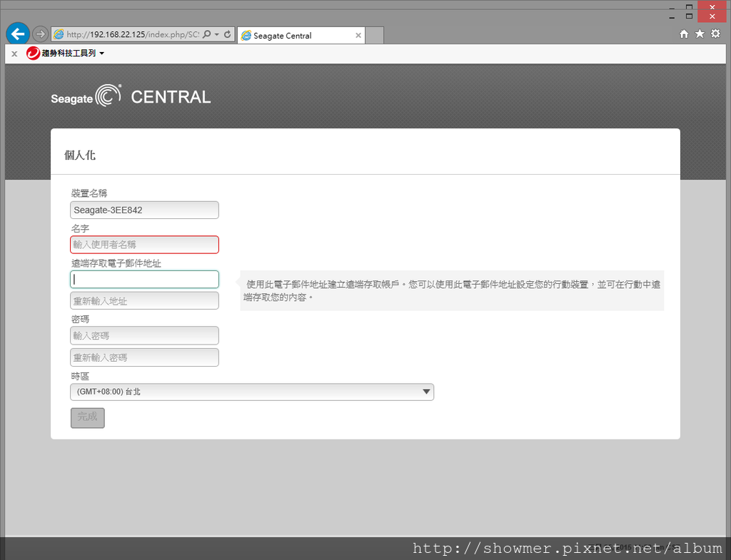The height and width of the screenshot is (560, 731).
Task: Open favorites with the star icon
Action: point(700,34)
